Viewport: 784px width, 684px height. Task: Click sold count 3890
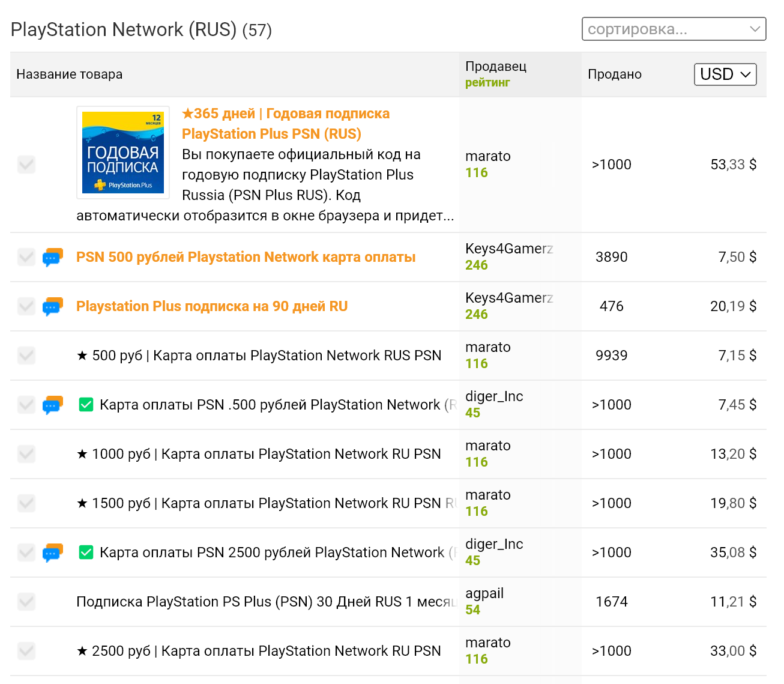612,257
